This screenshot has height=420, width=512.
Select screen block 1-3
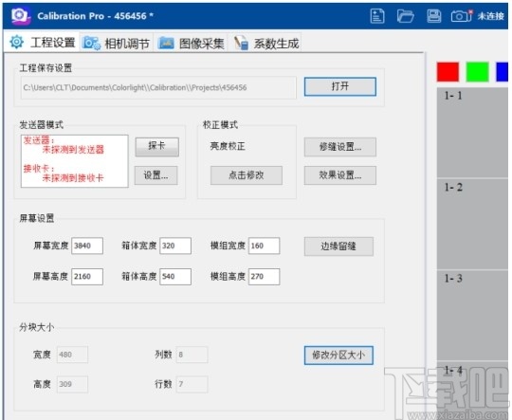pos(472,316)
